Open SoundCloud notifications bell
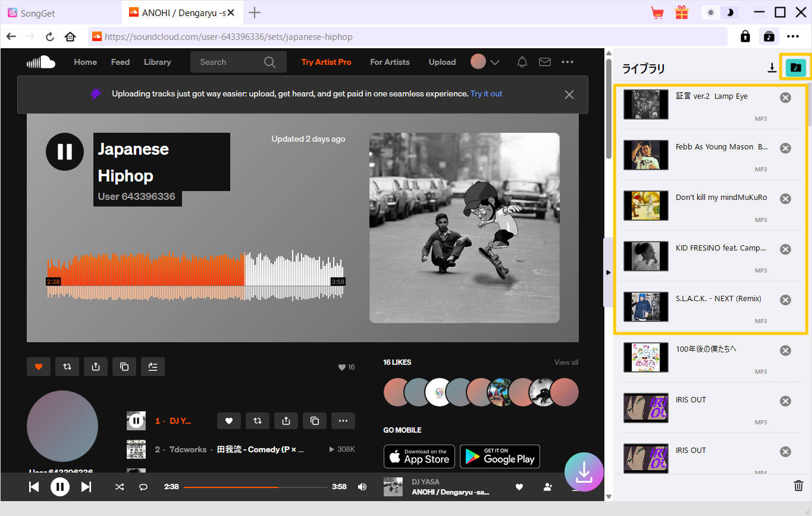Viewport: 812px width, 516px height. tap(522, 62)
